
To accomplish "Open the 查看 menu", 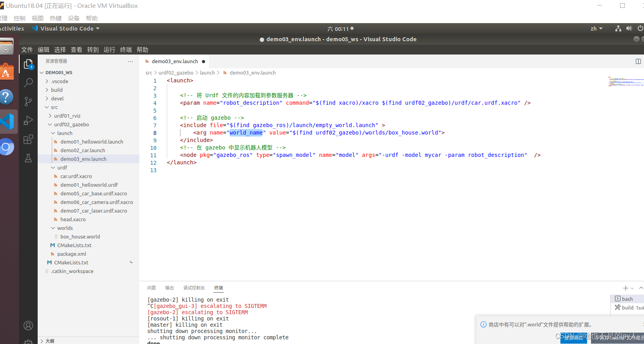I will tap(77, 50).
